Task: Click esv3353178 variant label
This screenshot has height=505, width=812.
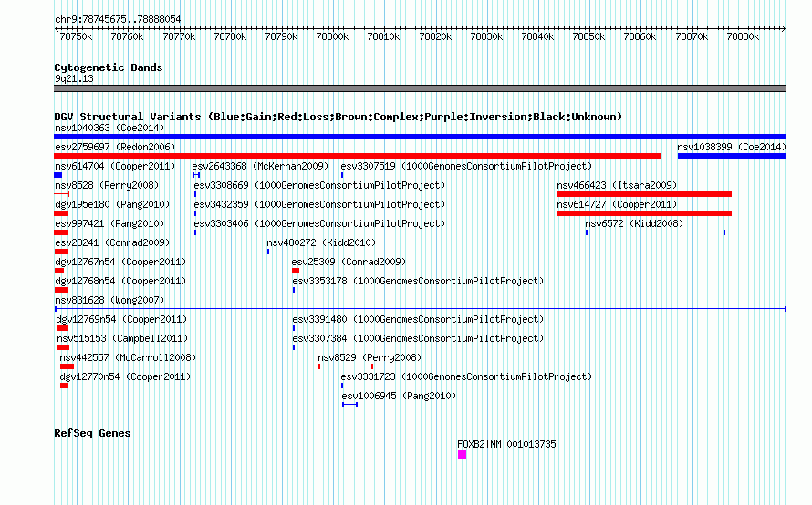Action: (x=418, y=281)
